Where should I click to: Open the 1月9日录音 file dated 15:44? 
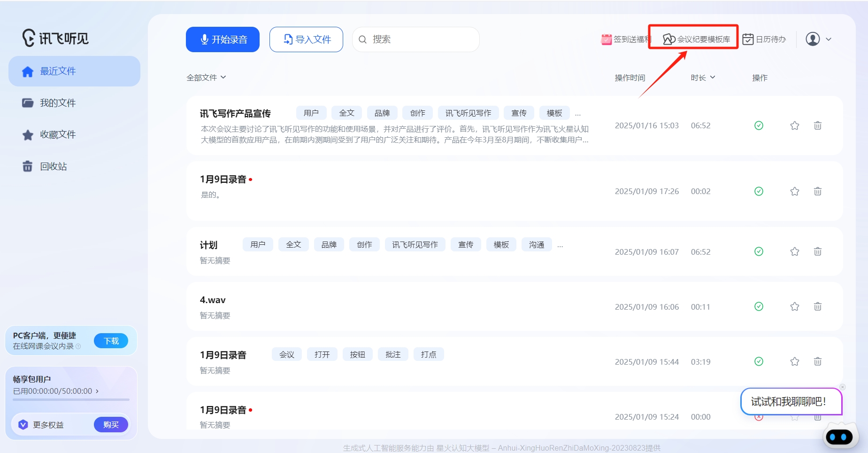pos(223,355)
